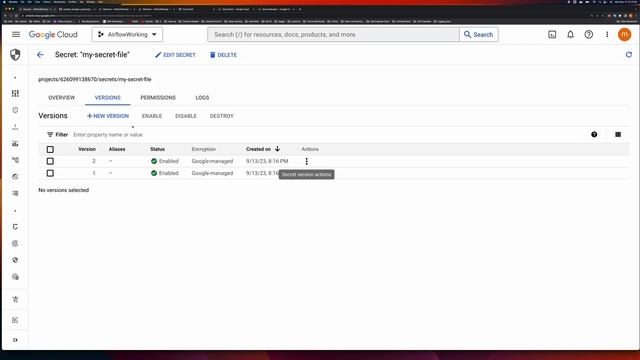Click the Version column header
The width and height of the screenshot is (640, 360).
[x=87, y=149]
